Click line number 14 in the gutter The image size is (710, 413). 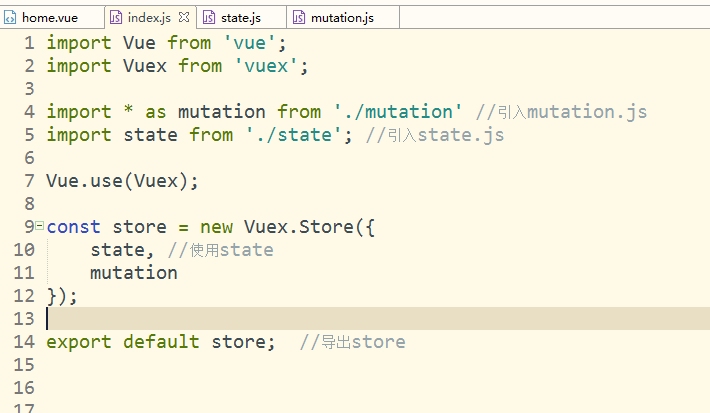(x=24, y=342)
